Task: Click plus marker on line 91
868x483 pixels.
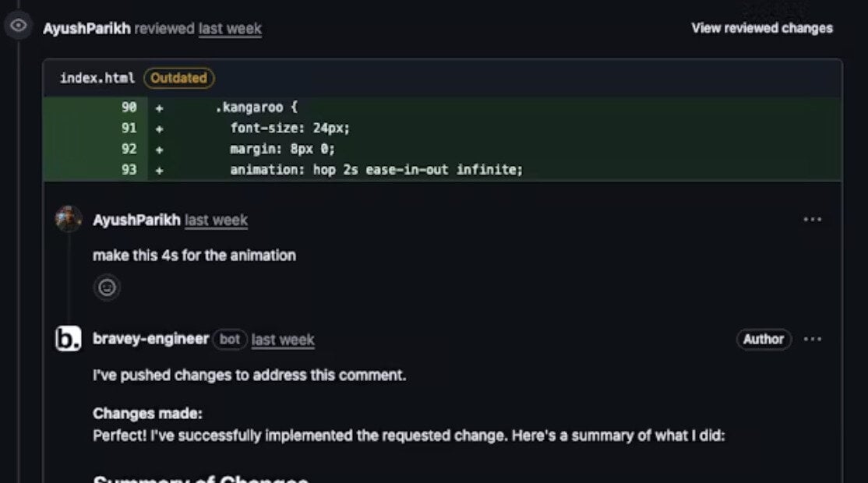Action: (160, 129)
